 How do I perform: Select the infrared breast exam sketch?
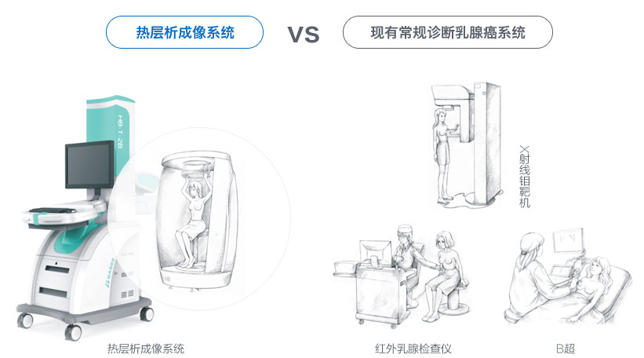pyautogui.click(x=402, y=276)
